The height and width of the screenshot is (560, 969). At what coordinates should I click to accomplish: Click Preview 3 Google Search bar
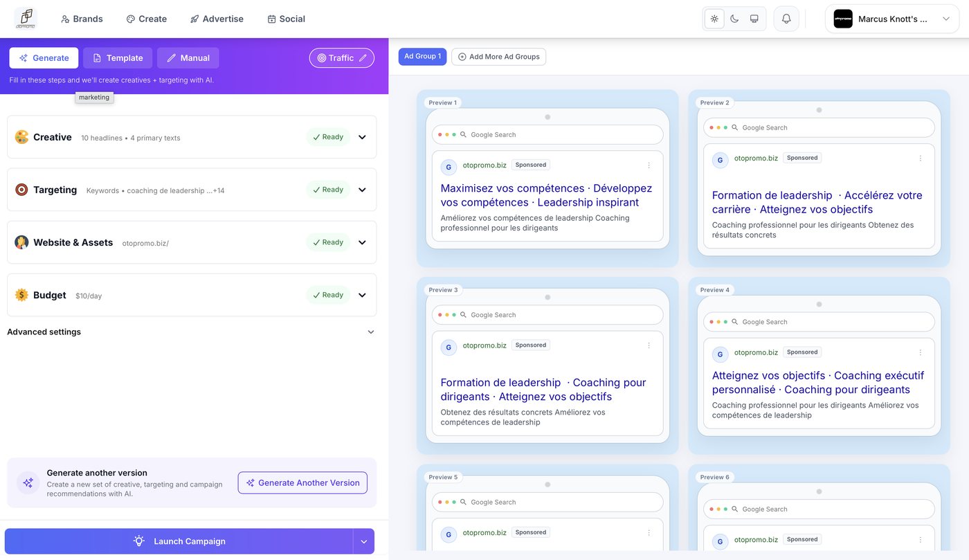547,315
